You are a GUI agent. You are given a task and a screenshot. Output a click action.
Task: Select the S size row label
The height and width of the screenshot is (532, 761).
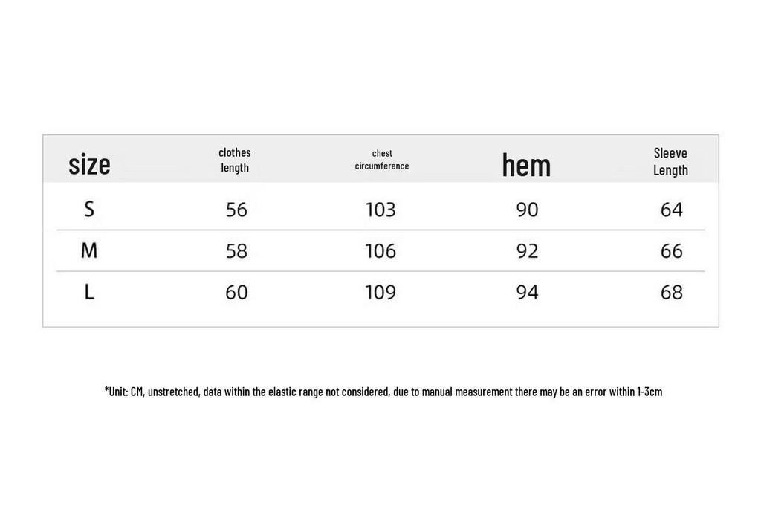(89, 210)
